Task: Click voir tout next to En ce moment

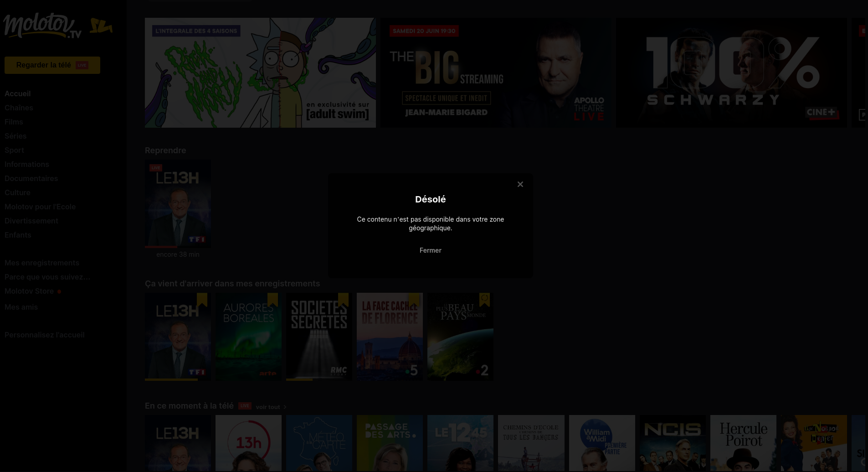Action: pos(268,407)
